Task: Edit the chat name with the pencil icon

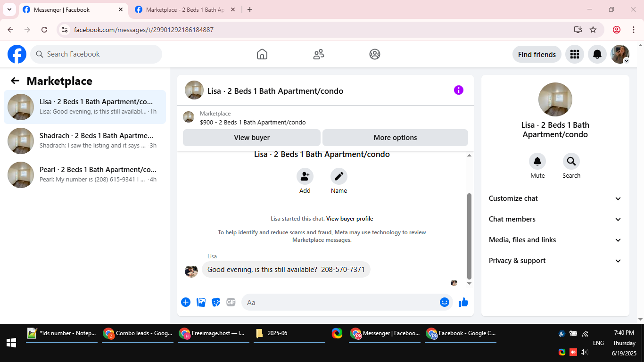Action: pyautogui.click(x=339, y=176)
